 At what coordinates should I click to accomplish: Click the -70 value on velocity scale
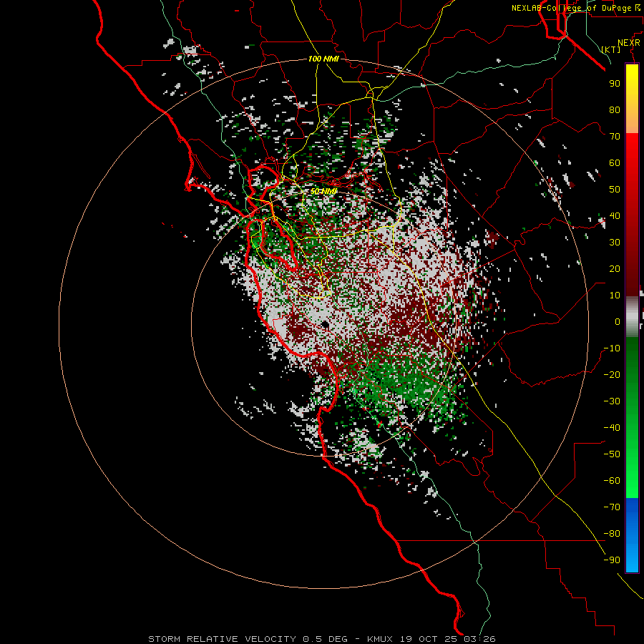tap(612, 507)
